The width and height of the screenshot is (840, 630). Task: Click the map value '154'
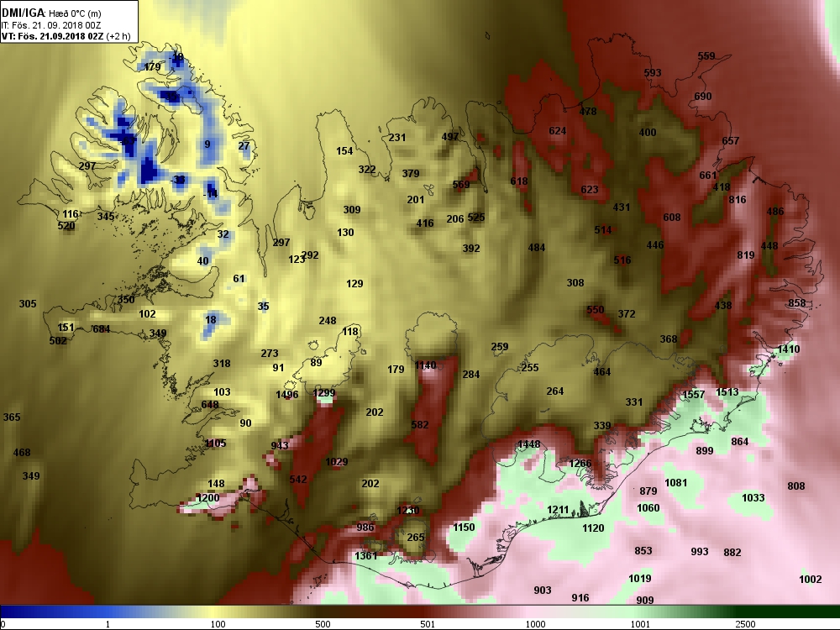[344, 151]
